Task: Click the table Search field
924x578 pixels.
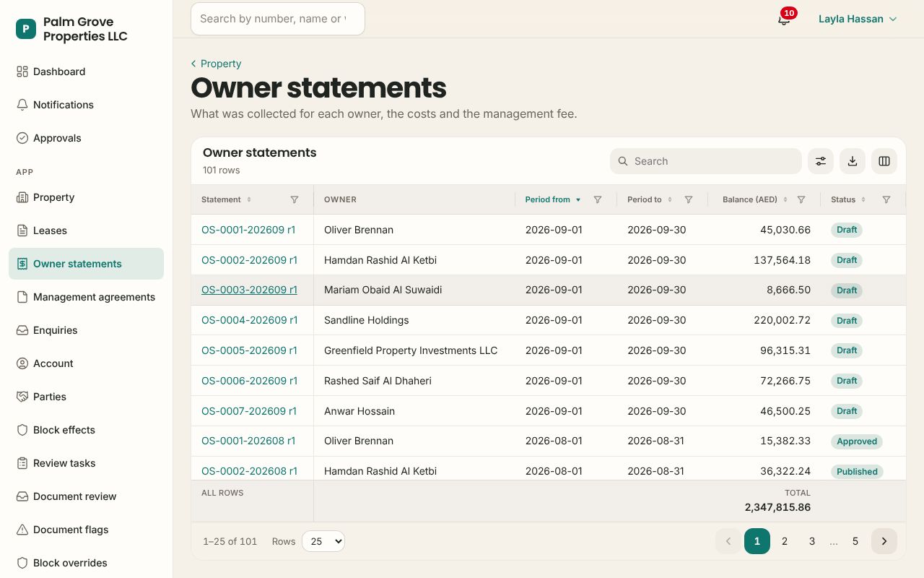Action: coord(706,161)
